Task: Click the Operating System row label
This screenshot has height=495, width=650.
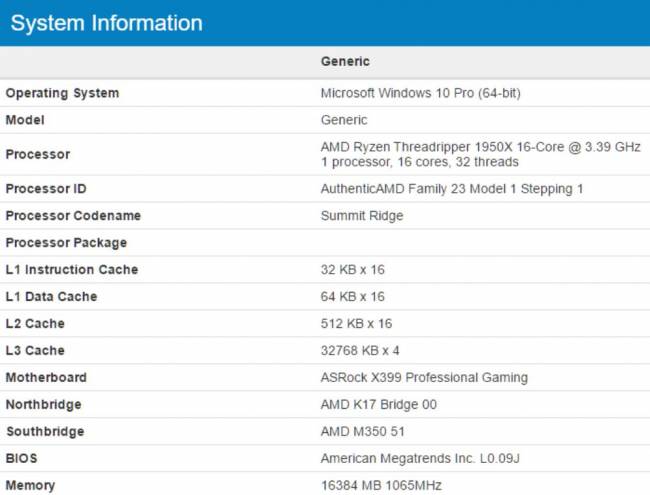Action: pos(62,93)
